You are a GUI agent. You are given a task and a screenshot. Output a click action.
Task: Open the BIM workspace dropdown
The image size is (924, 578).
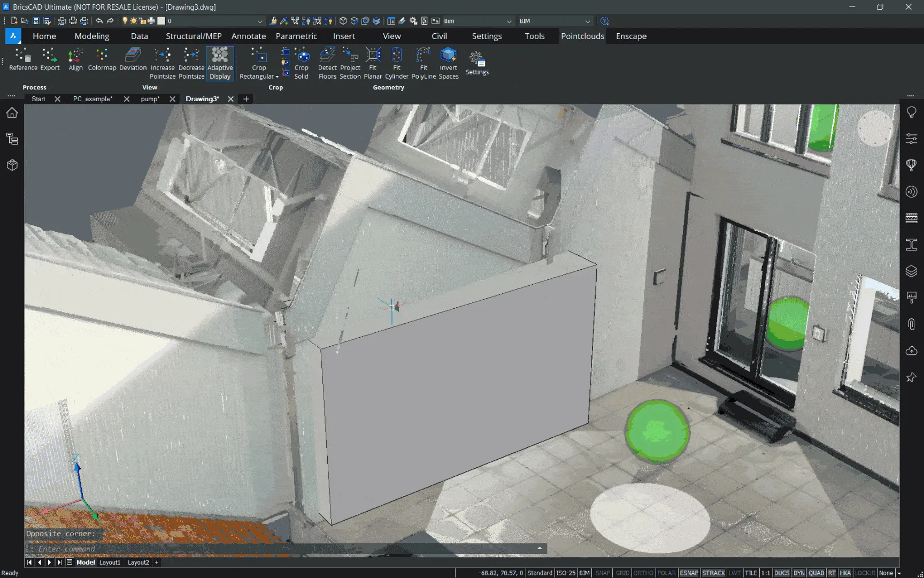(x=588, y=21)
